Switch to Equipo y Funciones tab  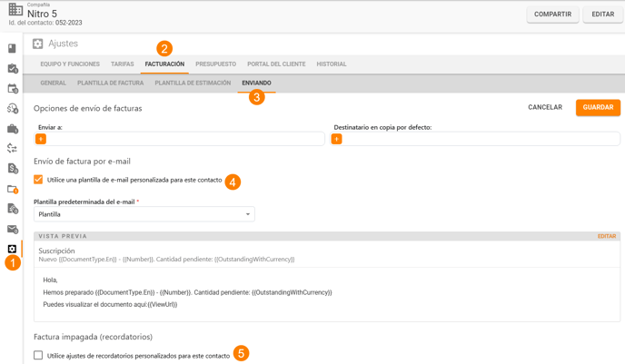pyautogui.click(x=70, y=64)
